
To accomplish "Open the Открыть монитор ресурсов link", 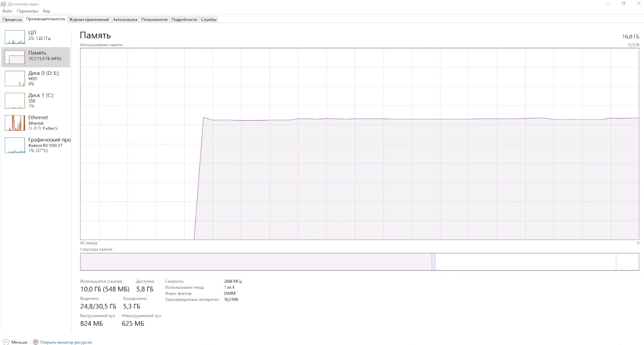I will [x=66, y=343].
